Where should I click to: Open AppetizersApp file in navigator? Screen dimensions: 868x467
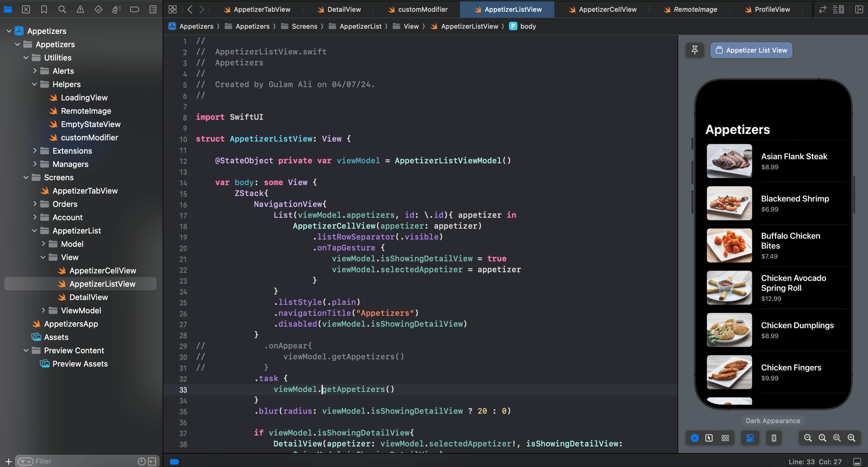pos(71,324)
